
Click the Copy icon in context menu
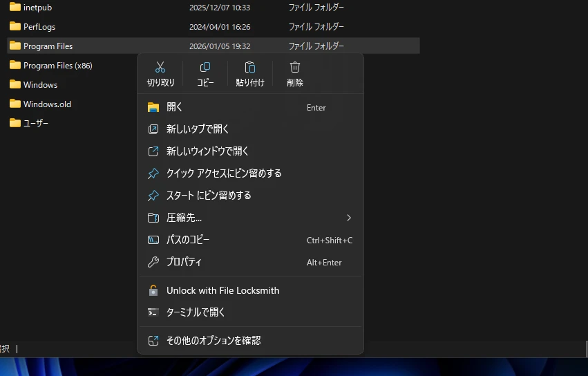pyautogui.click(x=205, y=68)
